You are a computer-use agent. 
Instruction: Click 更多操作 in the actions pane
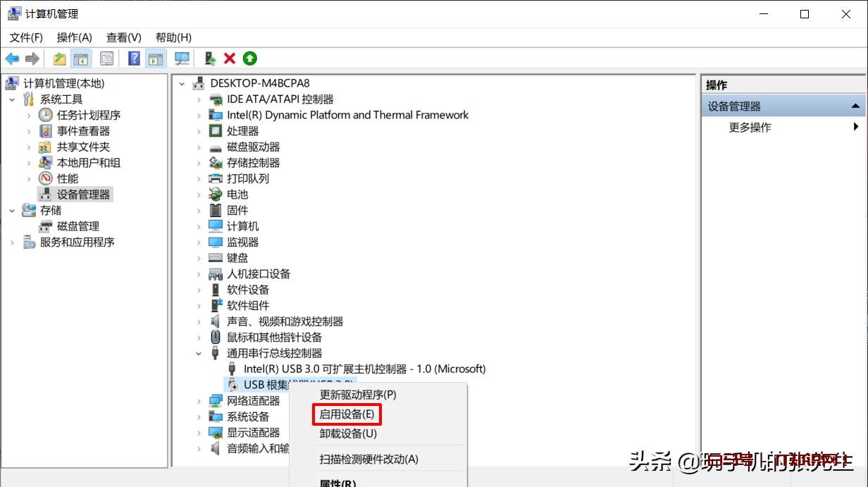750,128
